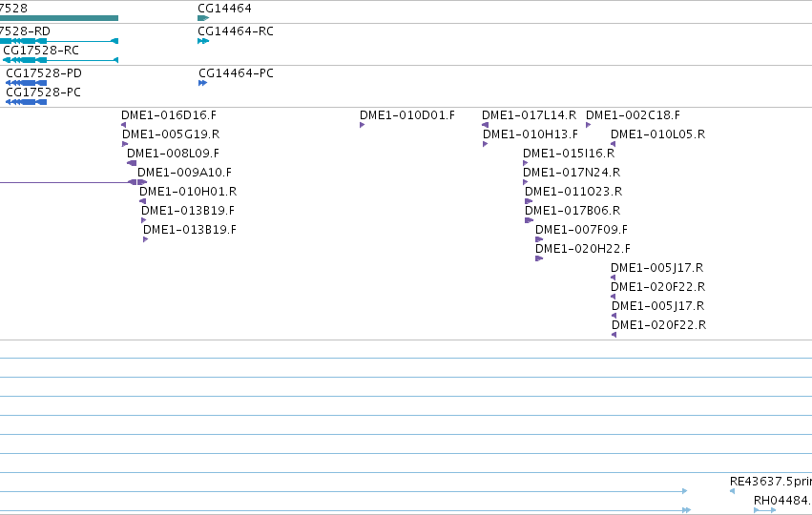
Task: Select the DME1-010H01.R label
Action: click(188, 192)
